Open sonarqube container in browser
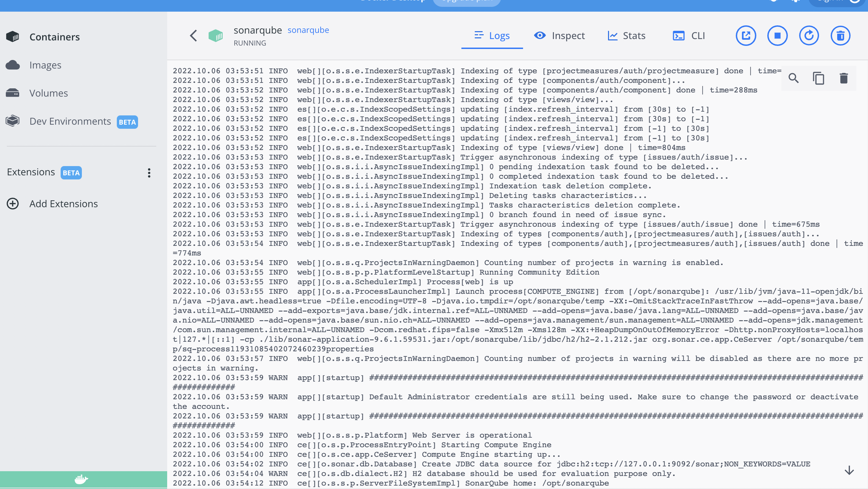Viewport: 868px width, 489px height. (x=746, y=36)
